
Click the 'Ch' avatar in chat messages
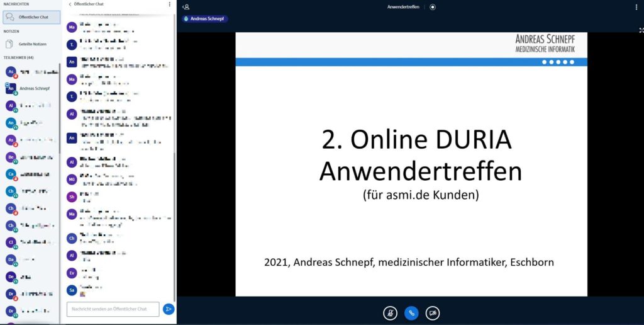tap(72, 238)
